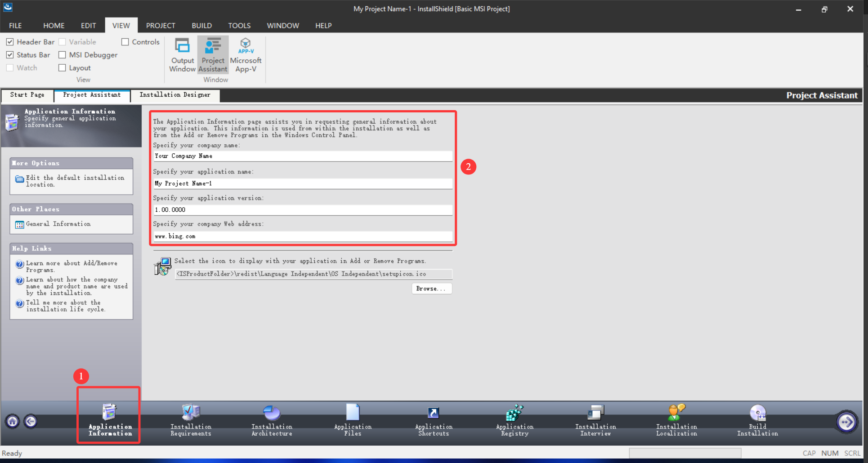Click the Next arrow round button

coord(846,422)
